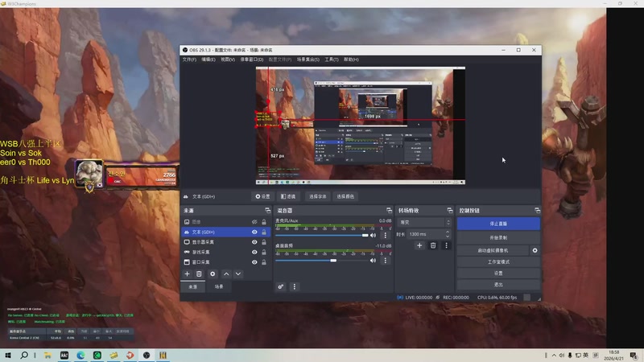The width and height of the screenshot is (644, 362).
Task: Pop out the 转场特效 dock panel
Action: 450,211
